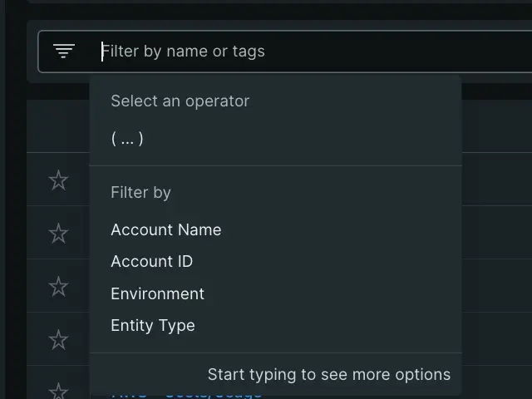This screenshot has width=532, height=399.
Task: Click the bottom-most partially visible star
Action: click(58, 390)
